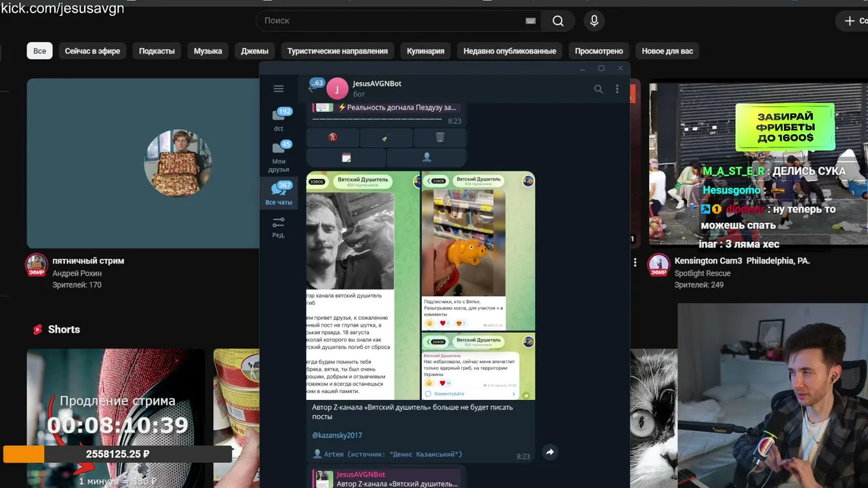Close the Telegram window
The height and width of the screenshot is (488, 868).
coord(620,68)
